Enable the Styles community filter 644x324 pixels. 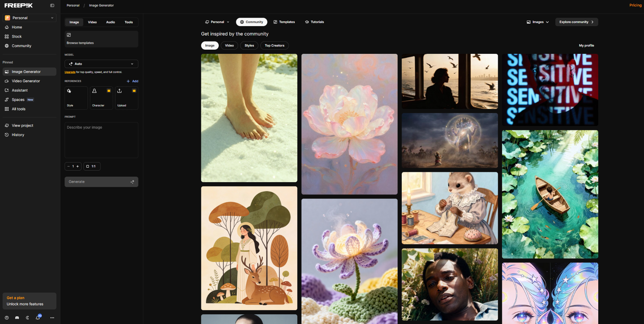coord(249,45)
